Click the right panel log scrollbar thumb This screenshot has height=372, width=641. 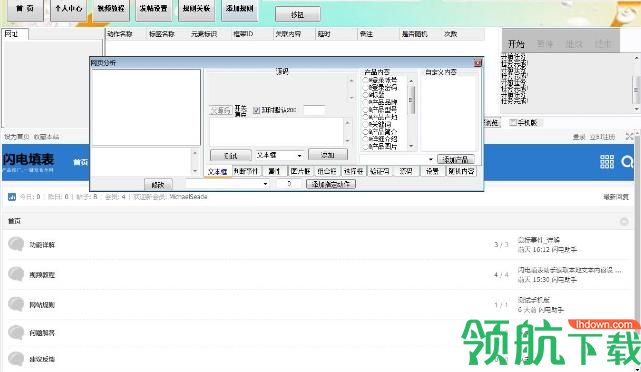pos(636,90)
